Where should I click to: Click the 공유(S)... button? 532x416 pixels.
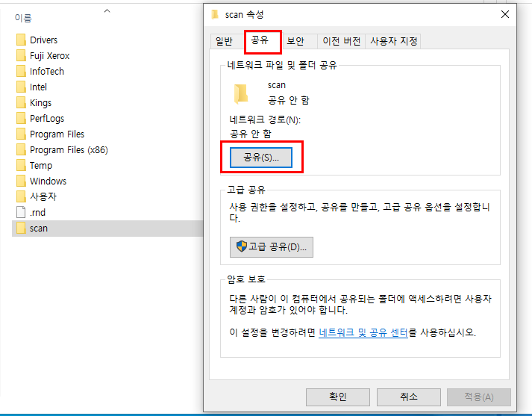(x=261, y=158)
